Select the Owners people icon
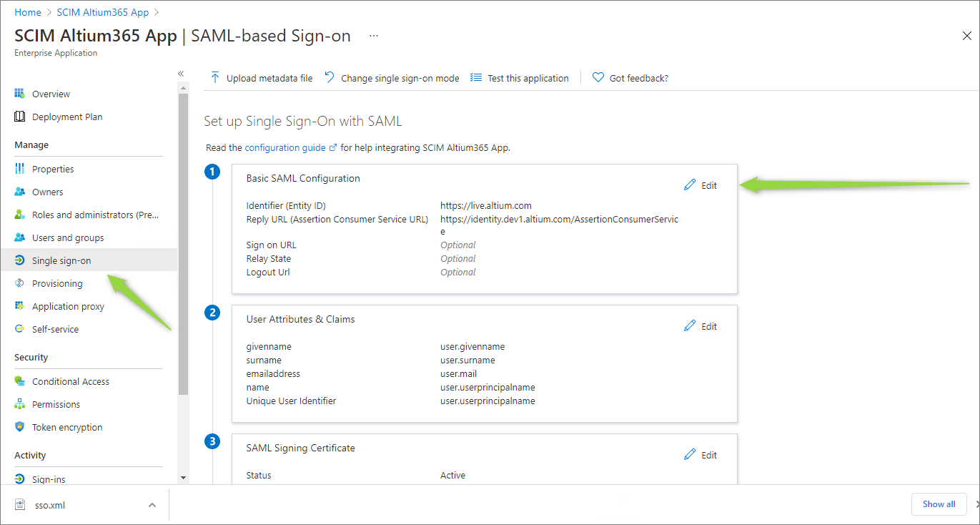Viewport: 980px width, 525px height. tap(20, 192)
